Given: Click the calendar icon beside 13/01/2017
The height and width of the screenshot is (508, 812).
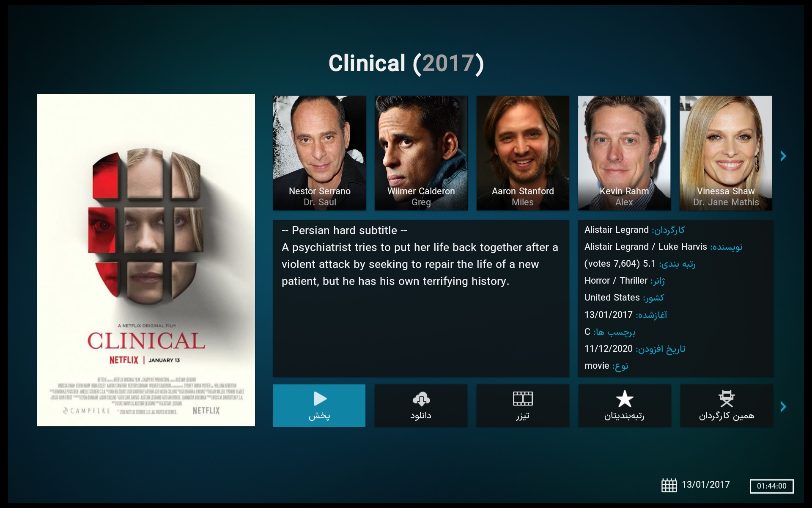Looking at the screenshot, I should (669, 485).
